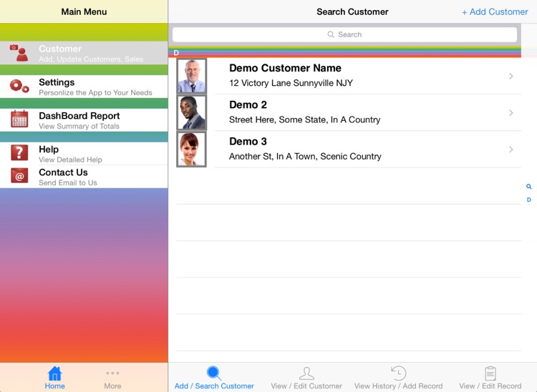Screen dimensions: 537x392
Task: Click the More three-dots icon
Action: tap(112, 373)
